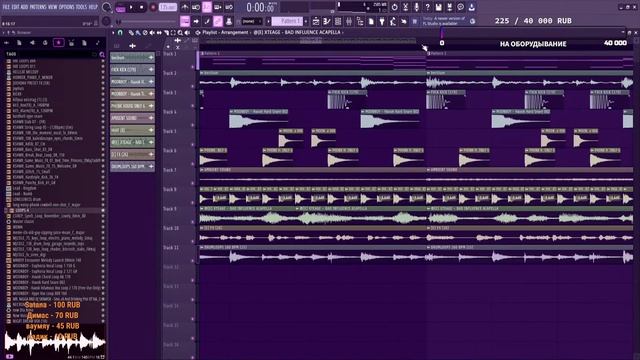Open the global snap '(none)' dropdown
The height and width of the screenshot is (360, 640).
tap(252, 21)
